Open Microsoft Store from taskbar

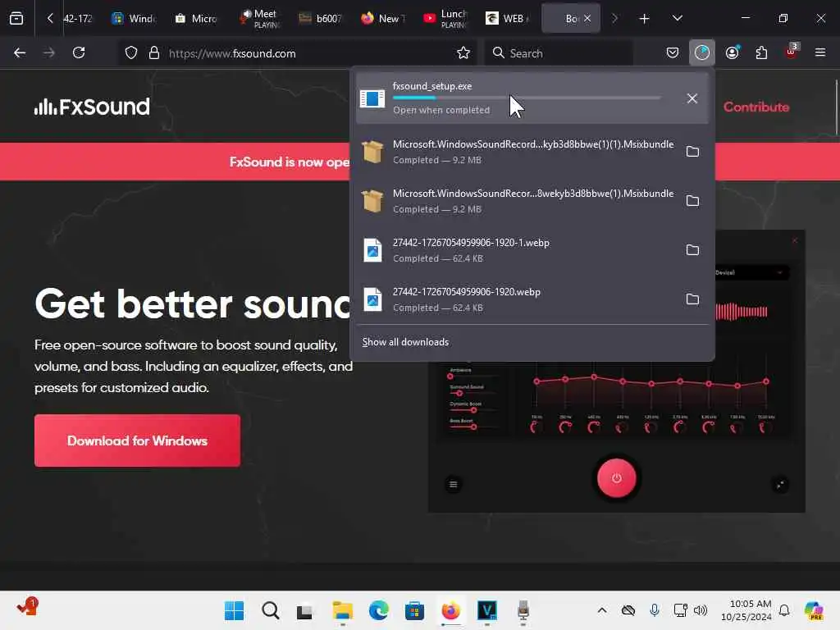[414, 610]
